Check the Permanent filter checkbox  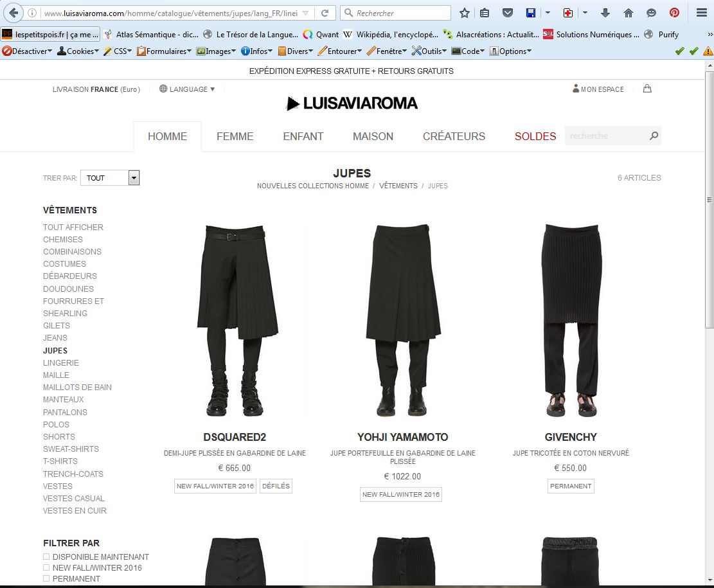(x=46, y=578)
